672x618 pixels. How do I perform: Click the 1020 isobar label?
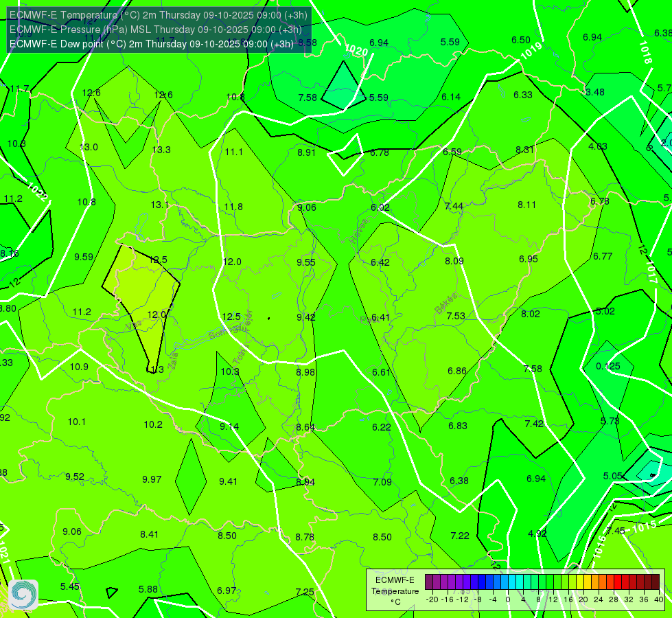pyautogui.click(x=356, y=51)
